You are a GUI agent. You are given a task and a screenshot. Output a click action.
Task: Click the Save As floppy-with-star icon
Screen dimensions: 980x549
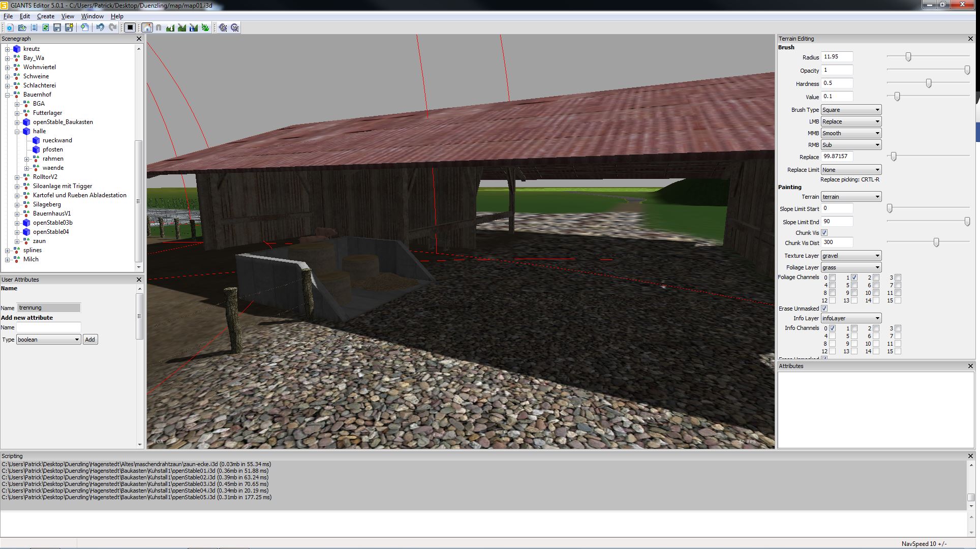69,27
